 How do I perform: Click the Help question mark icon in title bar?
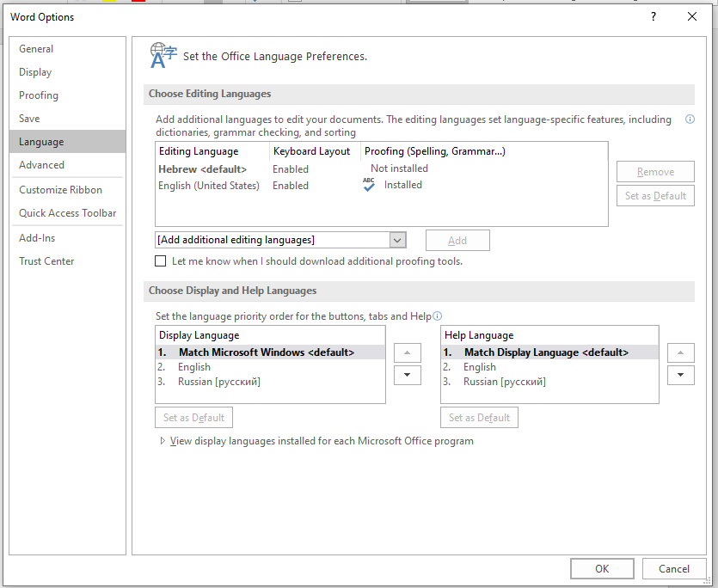pyautogui.click(x=654, y=16)
